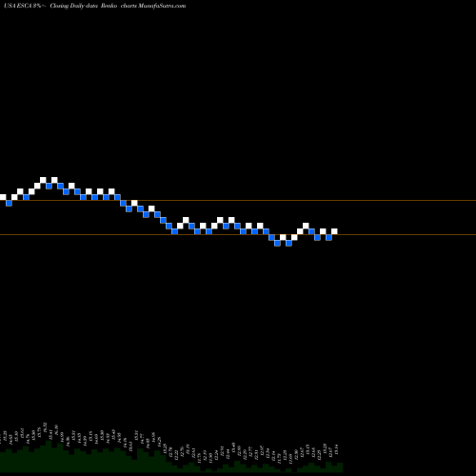
Task: Click the 'Closing Daily data' header text
Action: pos(73,6)
